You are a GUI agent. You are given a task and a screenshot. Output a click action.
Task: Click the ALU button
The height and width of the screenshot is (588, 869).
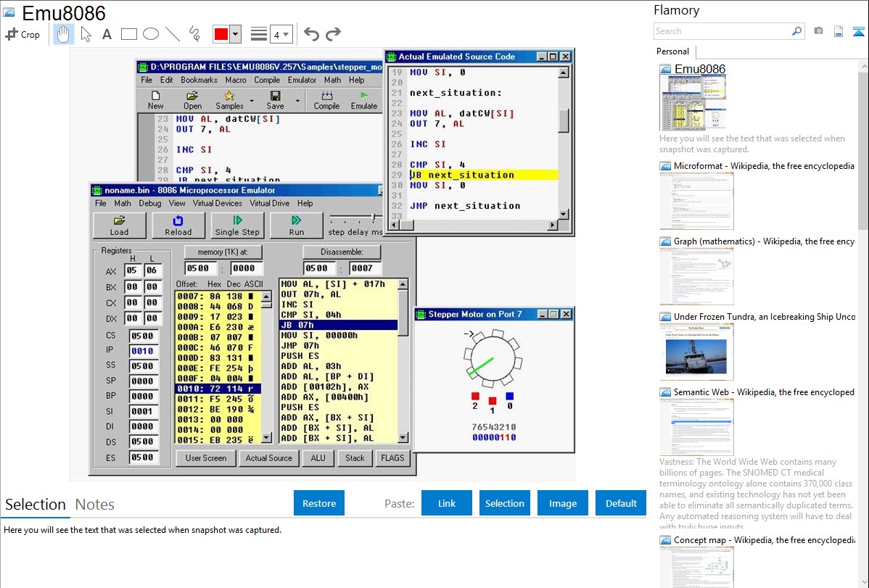point(318,458)
